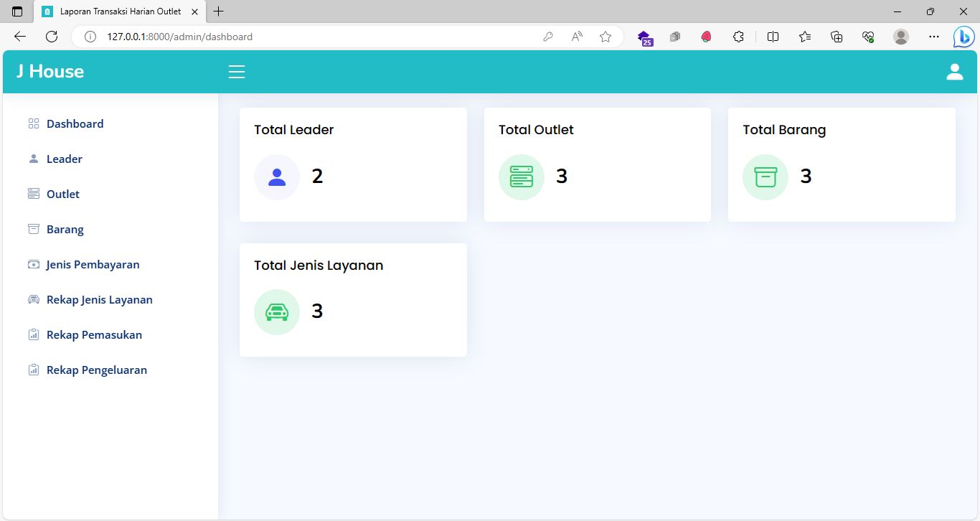Select Outlet in the sidebar menu
This screenshot has height=521, width=980.
click(x=63, y=194)
